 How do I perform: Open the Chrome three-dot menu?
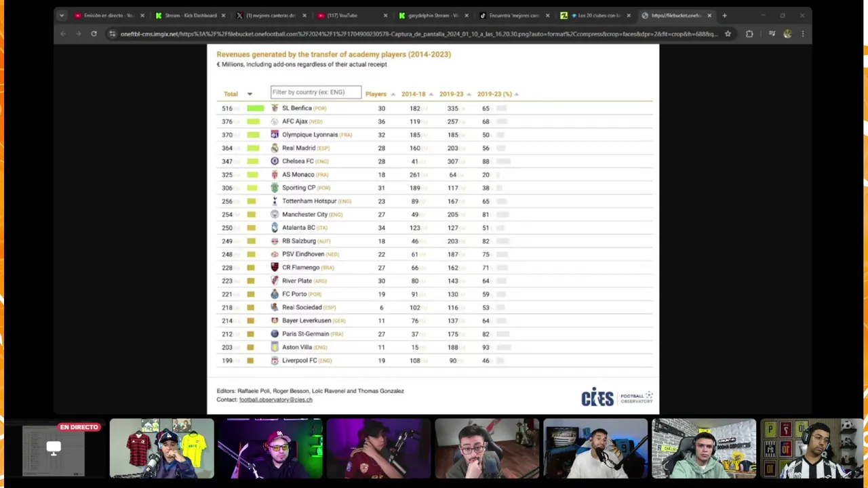point(803,34)
